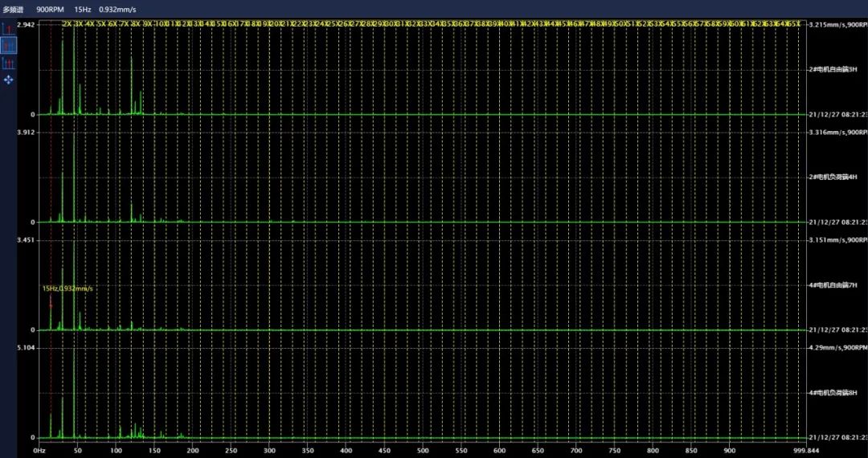Click the 65X harmonic marker
The width and height of the screenshot is (868, 458).
click(794, 25)
